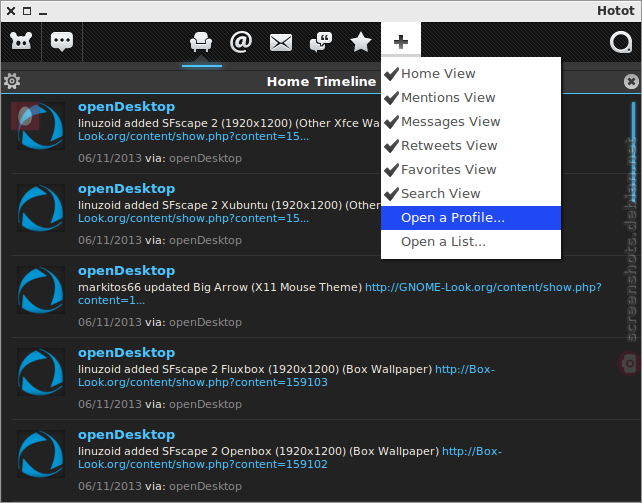Open openDesktop name on SFscape 2 (1920x1200) tweet

click(127, 107)
